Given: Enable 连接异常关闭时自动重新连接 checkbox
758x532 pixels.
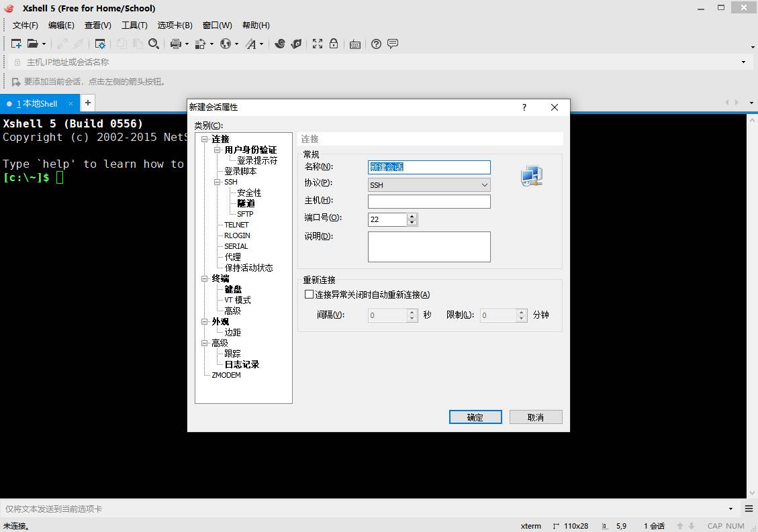Looking at the screenshot, I should pos(309,295).
